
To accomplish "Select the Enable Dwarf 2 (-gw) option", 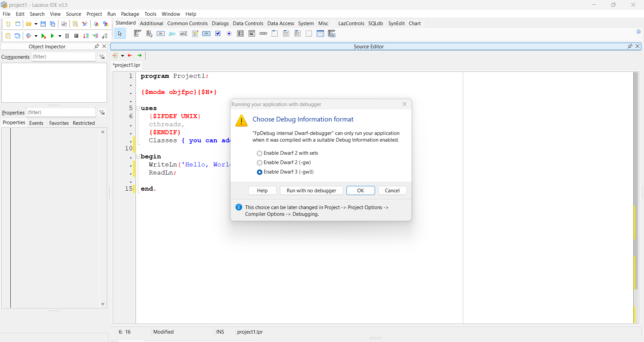I will 260,163.
